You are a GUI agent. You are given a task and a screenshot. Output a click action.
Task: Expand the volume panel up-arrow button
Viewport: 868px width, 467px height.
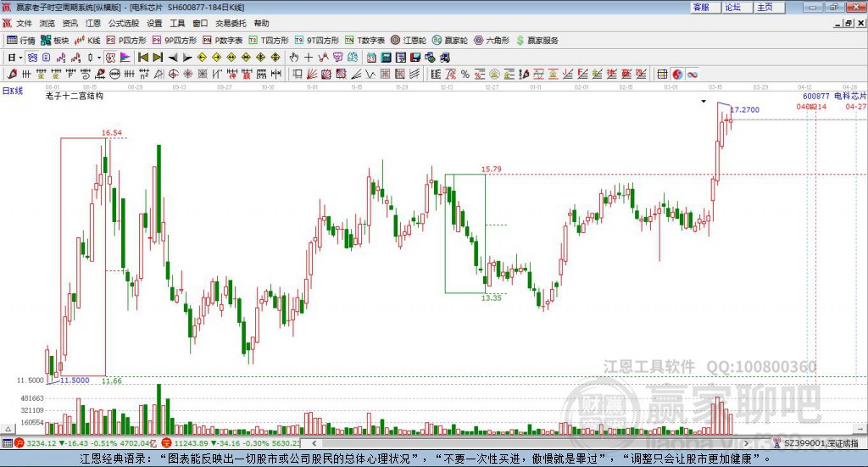click(x=8, y=429)
